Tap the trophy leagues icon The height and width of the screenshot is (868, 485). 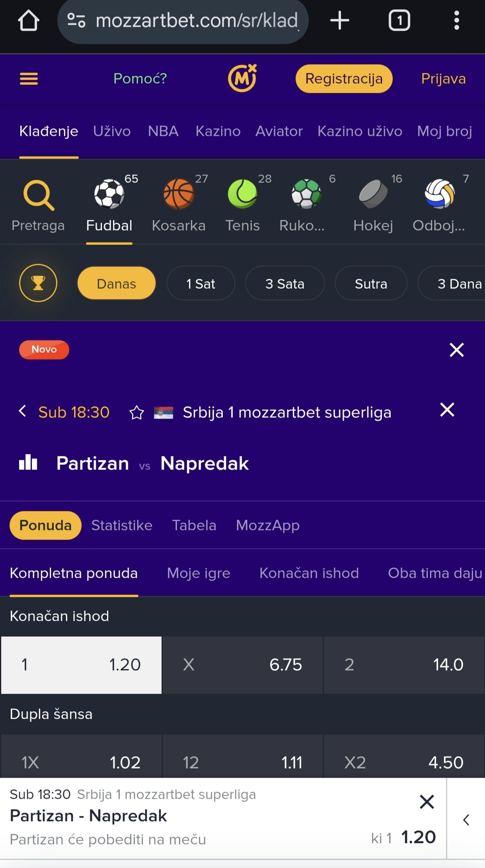tap(38, 283)
